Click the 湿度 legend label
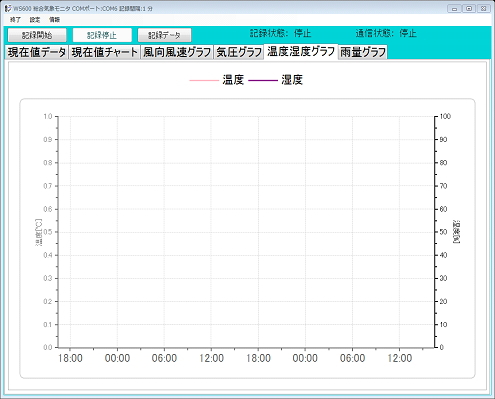The width and height of the screenshot is (495, 399). click(x=292, y=80)
